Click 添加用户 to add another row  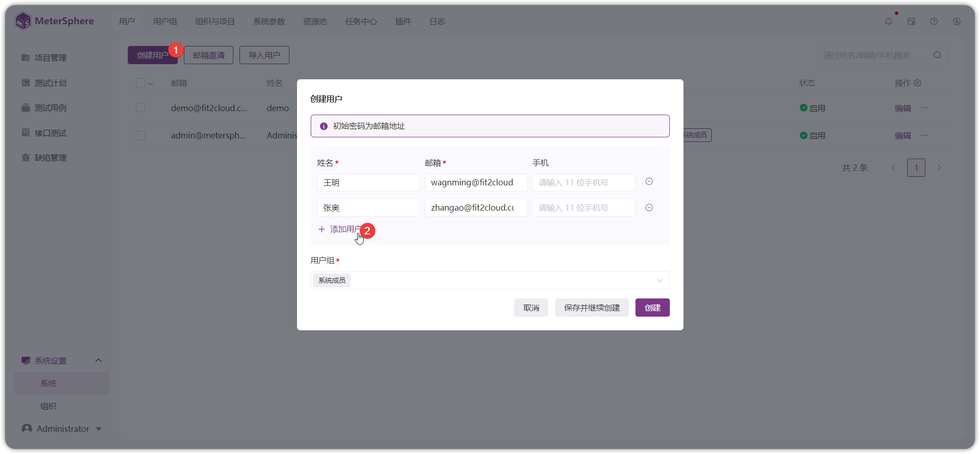340,229
